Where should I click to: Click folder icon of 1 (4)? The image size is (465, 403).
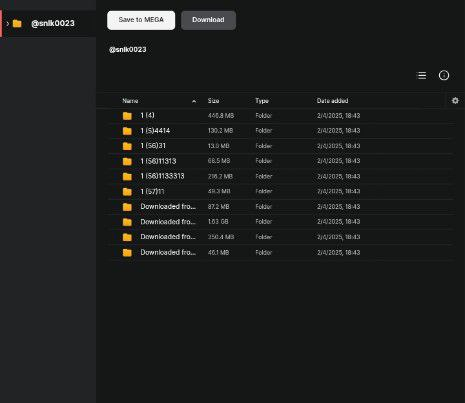pyautogui.click(x=127, y=116)
